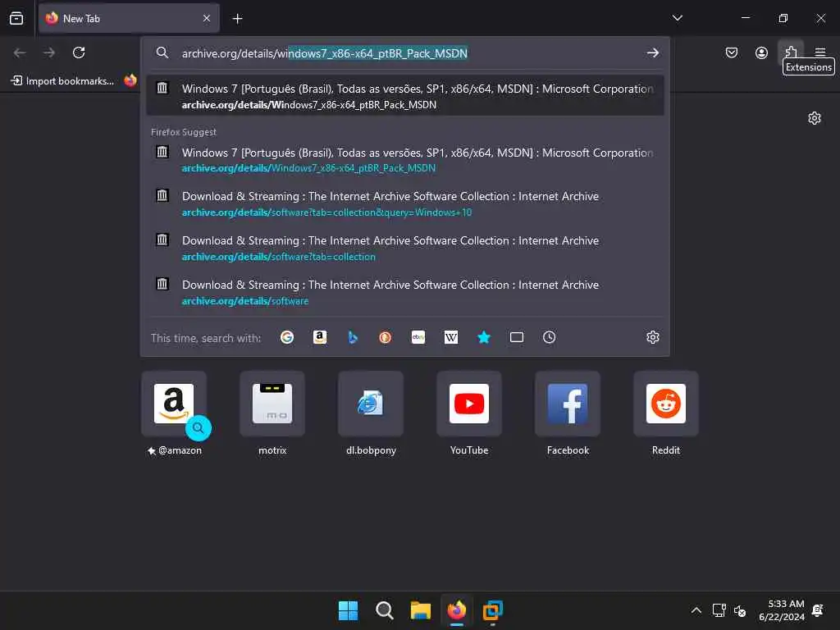Close the New Tab tab
This screenshot has width=840, height=630.
point(207,18)
